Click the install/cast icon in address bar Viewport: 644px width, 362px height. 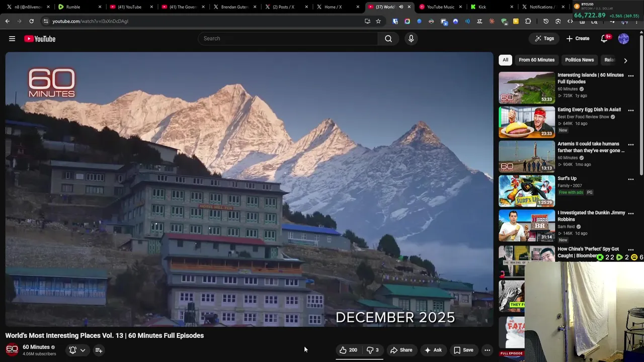pos(367,21)
